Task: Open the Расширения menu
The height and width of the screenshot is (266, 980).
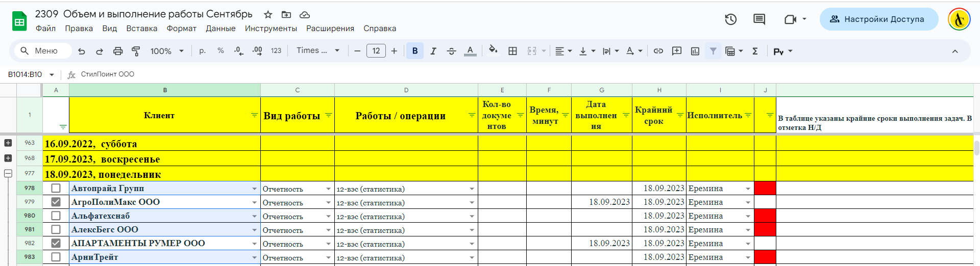Action: 330,29
